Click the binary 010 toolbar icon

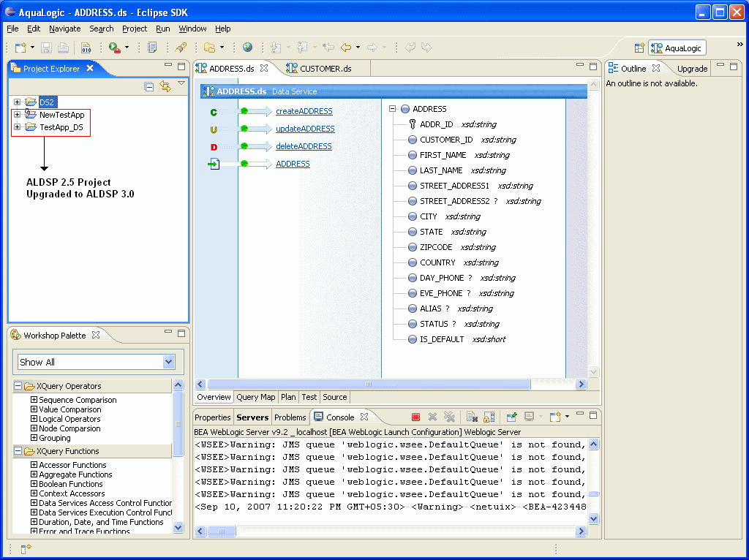[86, 48]
